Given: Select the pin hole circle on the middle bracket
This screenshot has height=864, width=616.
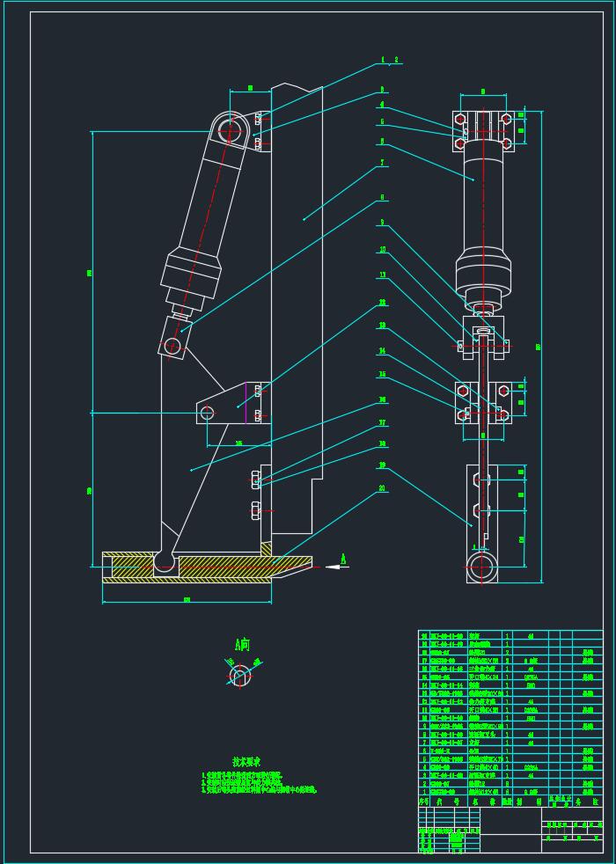Looking at the screenshot, I should [x=207, y=413].
